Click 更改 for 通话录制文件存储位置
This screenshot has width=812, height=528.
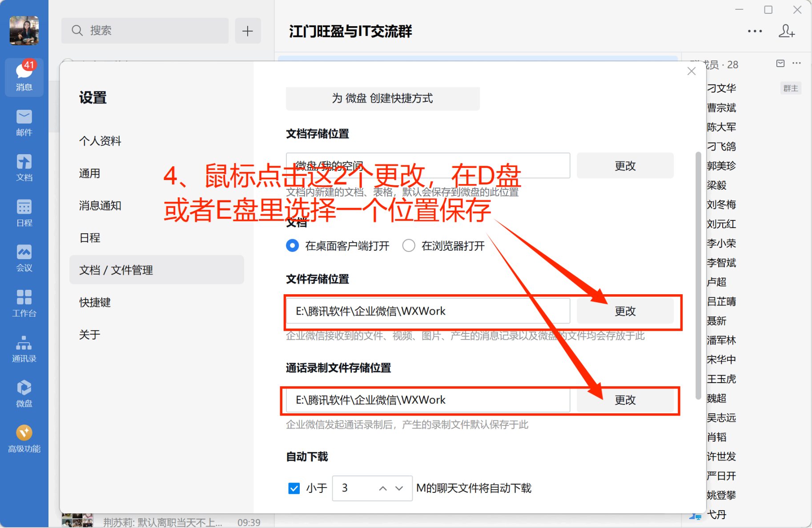coord(625,400)
